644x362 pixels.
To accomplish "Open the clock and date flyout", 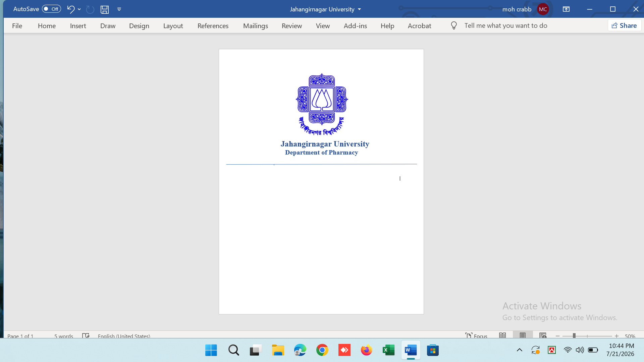I will coord(621,350).
